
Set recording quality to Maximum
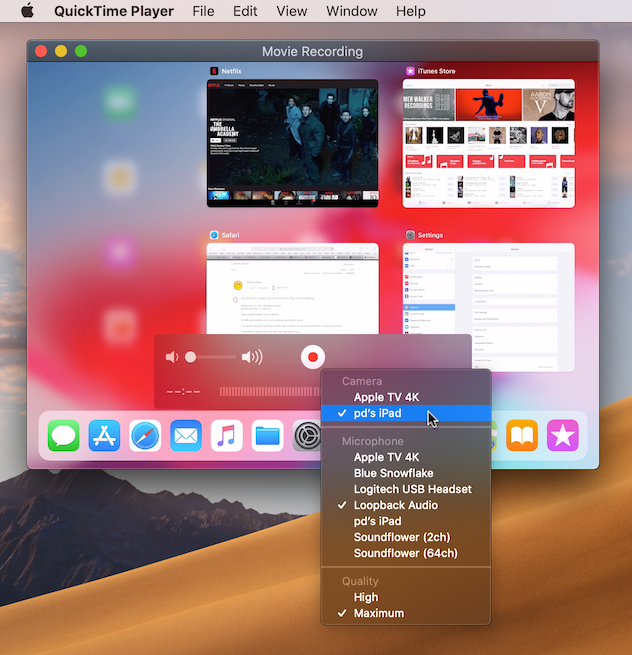pyautogui.click(x=406, y=613)
